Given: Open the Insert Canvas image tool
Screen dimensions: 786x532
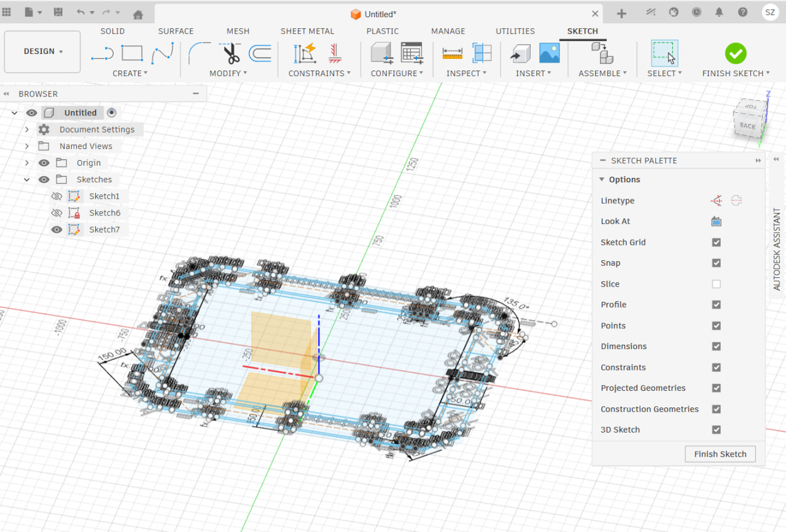Looking at the screenshot, I should (549, 53).
